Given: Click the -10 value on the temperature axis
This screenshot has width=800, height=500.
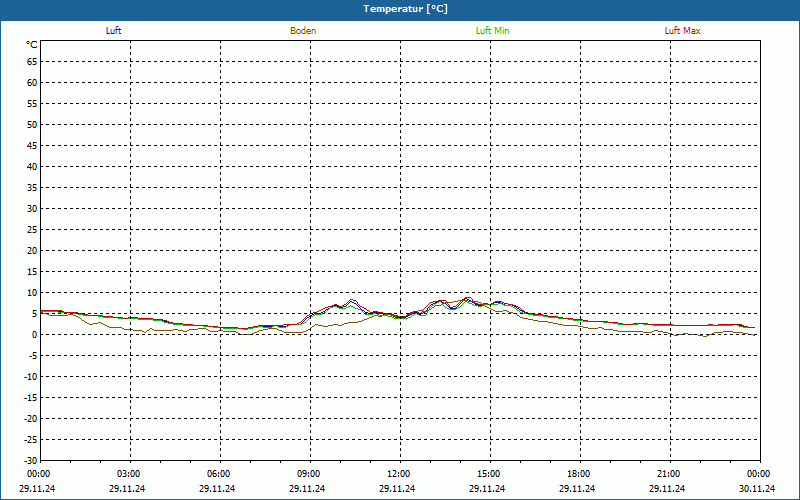Looking at the screenshot, I should pyautogui.click(x=31, y=377).
